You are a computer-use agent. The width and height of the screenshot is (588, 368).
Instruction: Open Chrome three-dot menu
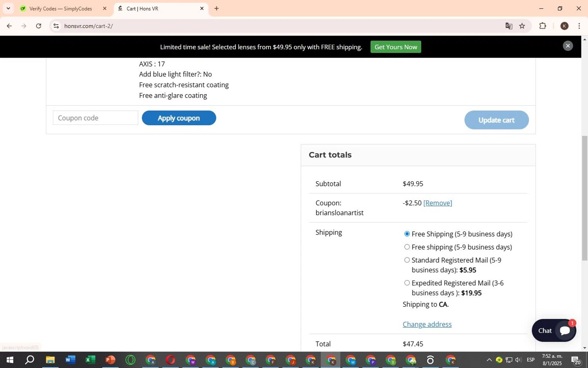(x=579, y=26)
